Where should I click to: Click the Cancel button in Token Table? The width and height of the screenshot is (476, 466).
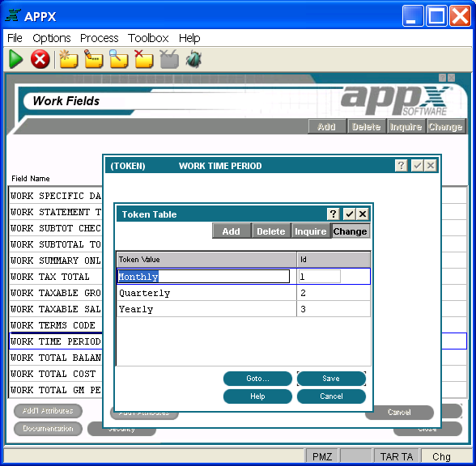(x=331, y=396)
